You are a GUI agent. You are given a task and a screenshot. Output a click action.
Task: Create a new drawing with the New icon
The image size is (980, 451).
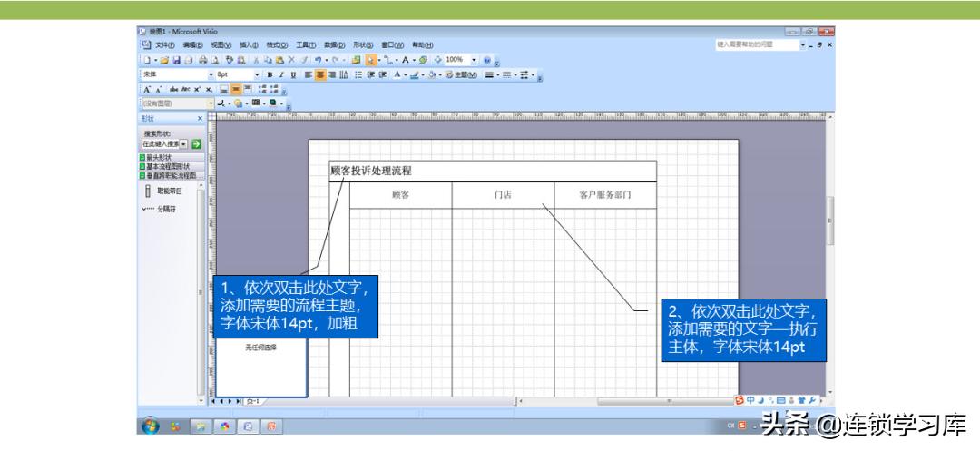tap(147, 60)
